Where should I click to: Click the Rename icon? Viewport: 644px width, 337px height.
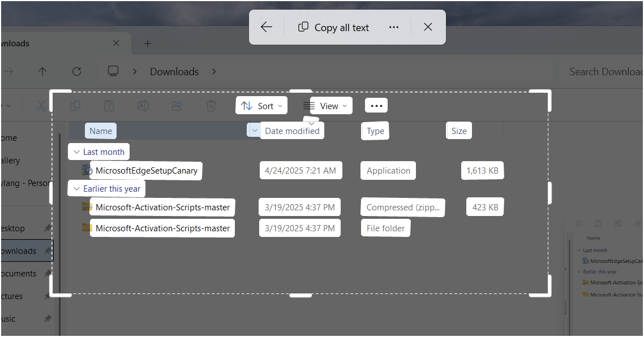click(x=143, y=106)
